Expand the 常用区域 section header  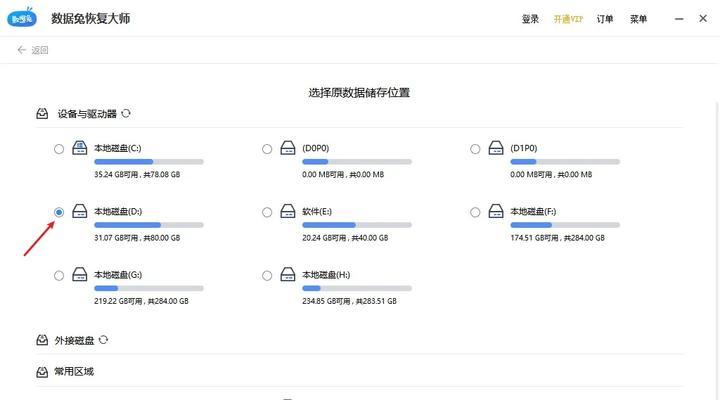[x=74, y=372]
